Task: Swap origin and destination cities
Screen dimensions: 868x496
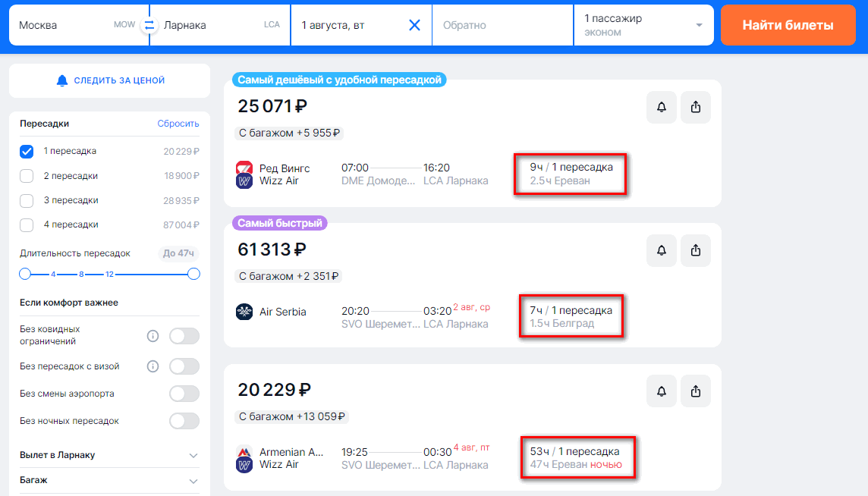Action: point(149,25)
